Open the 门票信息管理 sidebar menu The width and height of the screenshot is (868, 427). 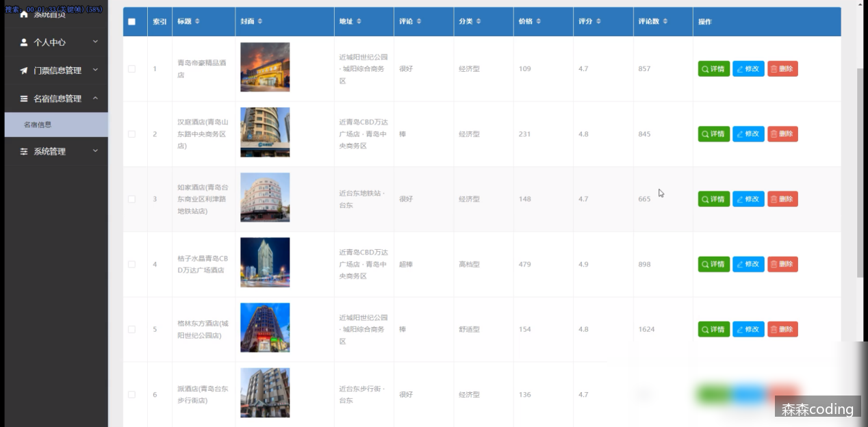click(x=56, y=70)
